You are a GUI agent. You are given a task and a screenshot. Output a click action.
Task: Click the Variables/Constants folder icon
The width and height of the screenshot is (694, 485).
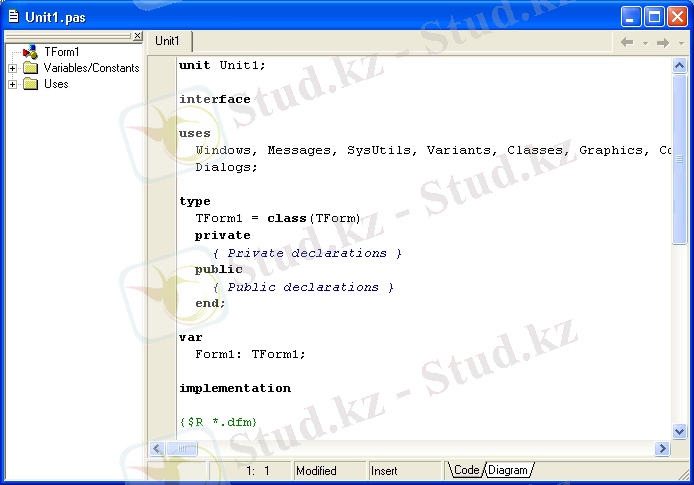pyautogui.click(x=30, y=68)
